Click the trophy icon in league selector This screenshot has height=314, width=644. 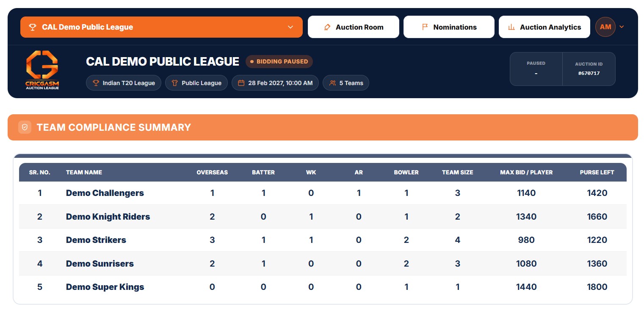click(32, 27)
